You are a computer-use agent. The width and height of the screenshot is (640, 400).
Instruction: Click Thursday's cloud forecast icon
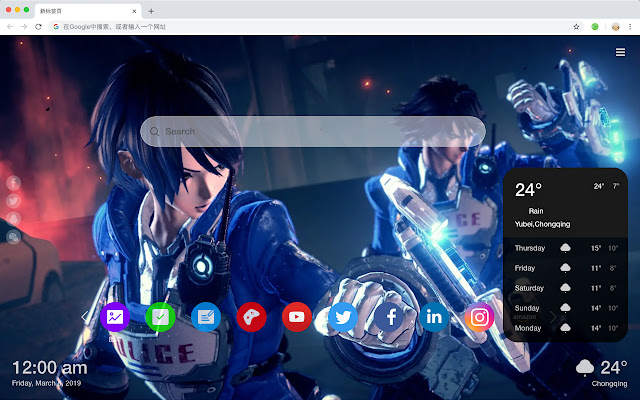565,248
